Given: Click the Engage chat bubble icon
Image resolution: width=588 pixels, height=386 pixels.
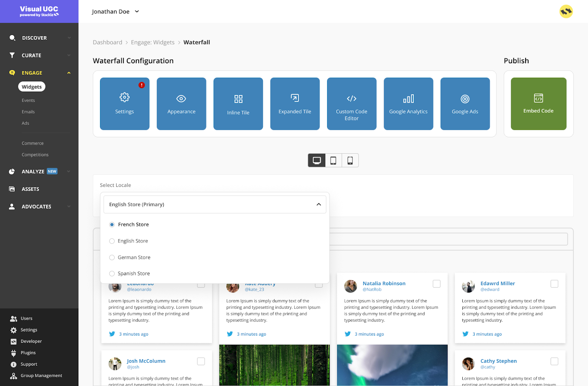Looking at the screenshot, I should tap(12, 73).
